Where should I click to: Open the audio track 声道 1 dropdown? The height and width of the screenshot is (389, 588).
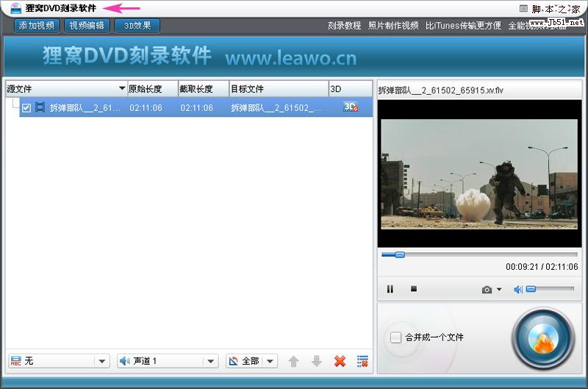(x=168, y=361)
